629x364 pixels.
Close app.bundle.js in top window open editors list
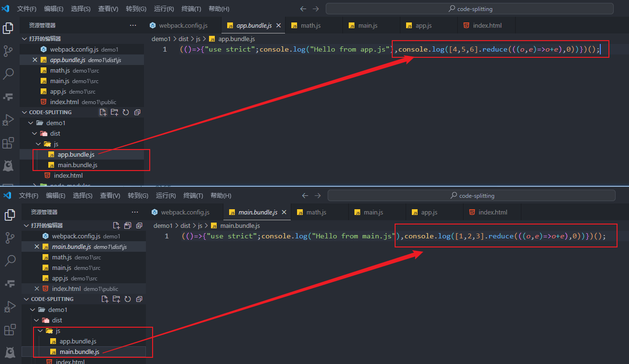point(34,60)
